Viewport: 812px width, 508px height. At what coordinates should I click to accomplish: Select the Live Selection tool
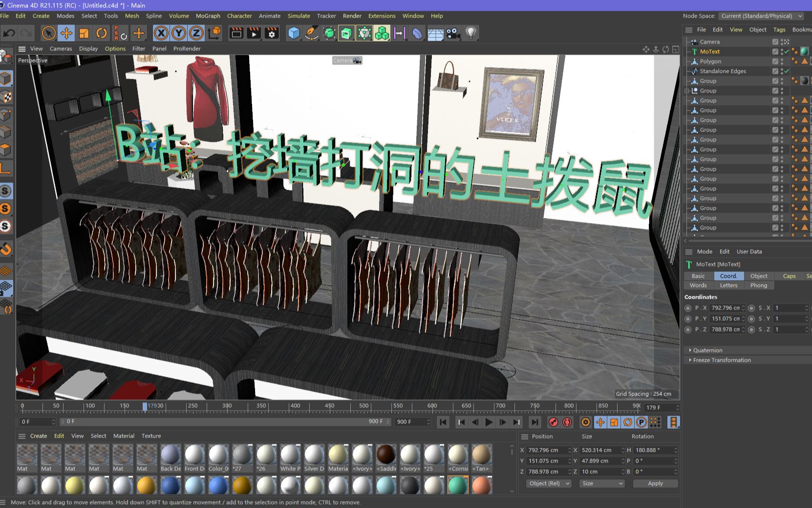pos(48,33)
